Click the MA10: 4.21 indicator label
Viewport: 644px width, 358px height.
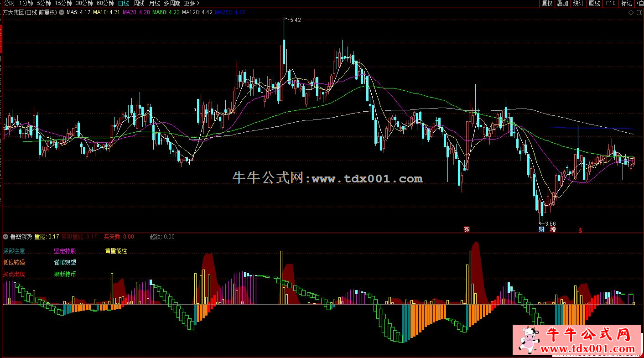106,12
